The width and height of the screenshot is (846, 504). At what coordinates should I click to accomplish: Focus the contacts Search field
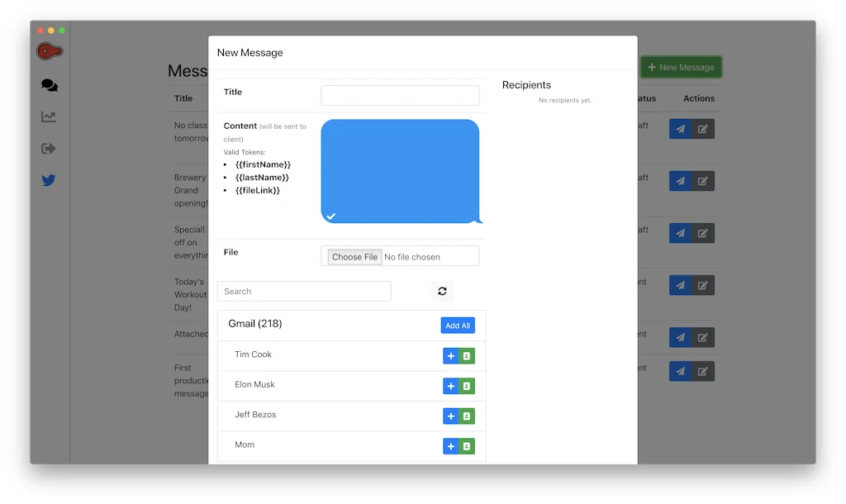[x=304, y=292]
